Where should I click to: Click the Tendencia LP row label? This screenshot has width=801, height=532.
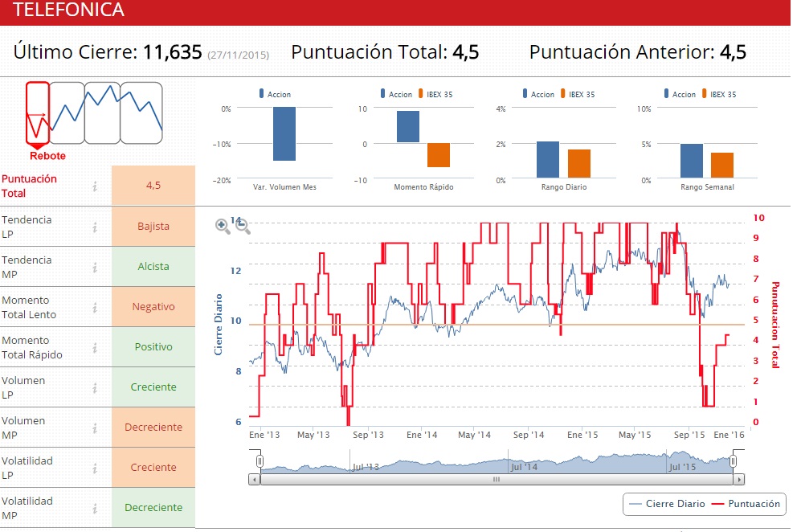pos(27,227)
